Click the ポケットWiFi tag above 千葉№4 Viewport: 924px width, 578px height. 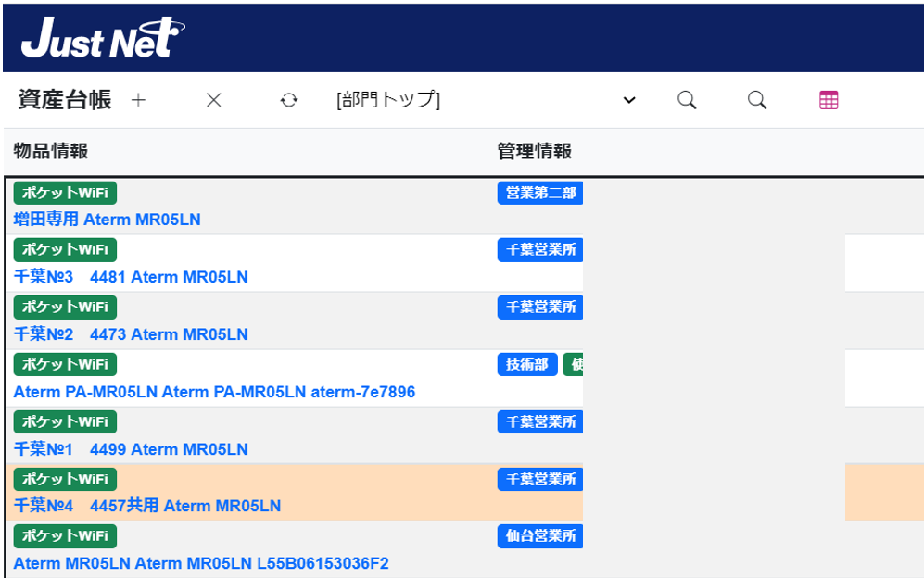point(66,479)
